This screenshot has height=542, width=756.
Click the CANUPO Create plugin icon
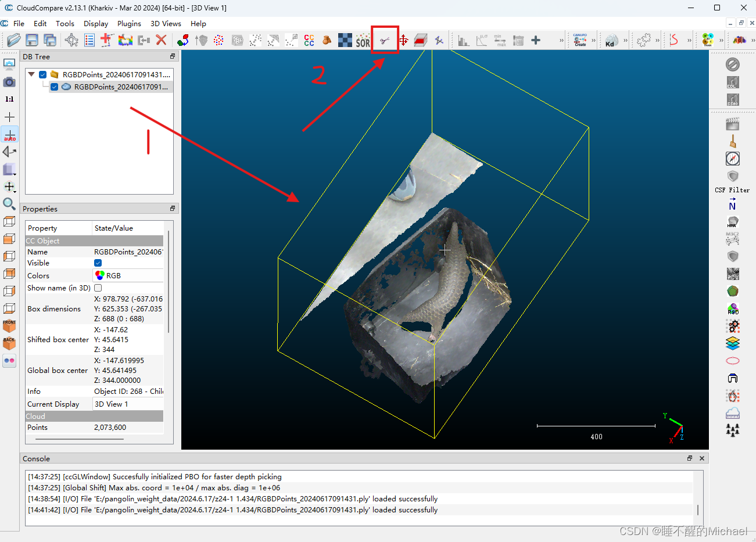[x=580, y=40]
